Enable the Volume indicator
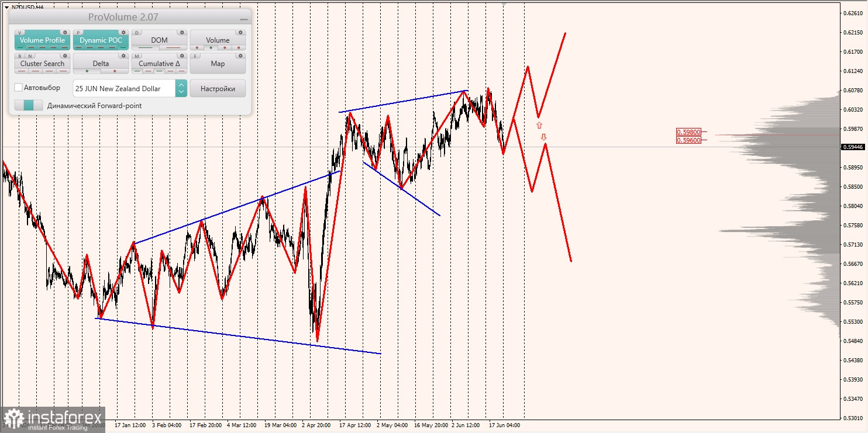Viewport: 868px width, 433px height. click(218, 40)
